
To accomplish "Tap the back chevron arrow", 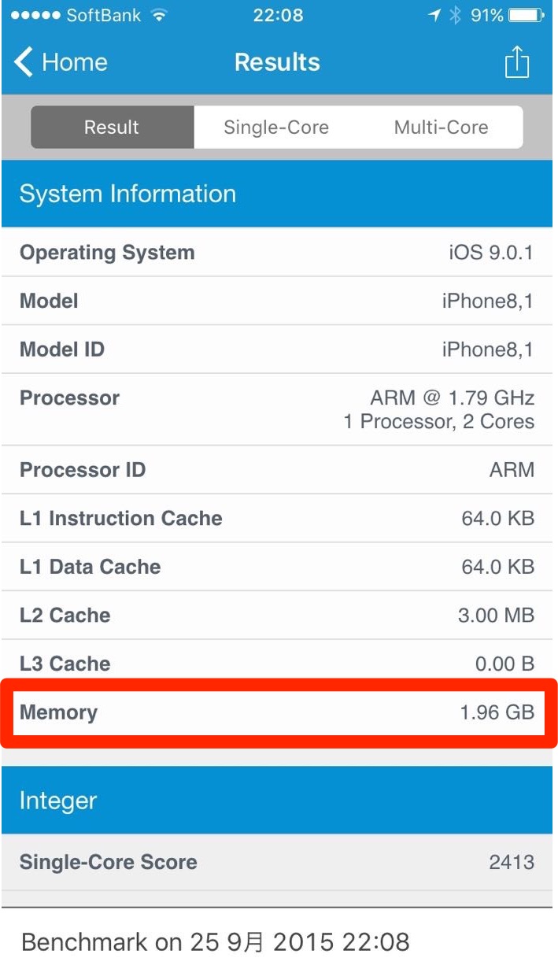I will [24, 62].
